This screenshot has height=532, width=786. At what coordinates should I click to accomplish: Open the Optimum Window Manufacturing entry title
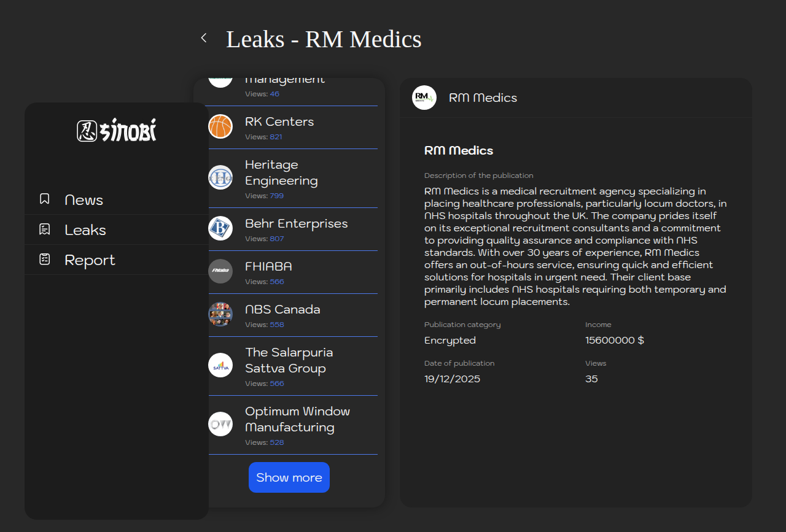point(297,419)
